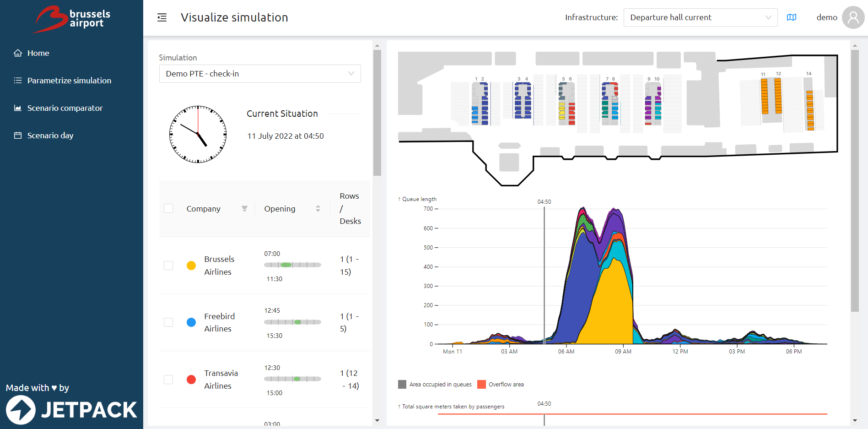Click the Freebird Airlines opening time slider
Screen dimensions: 868x429
(x=292, y=322)
